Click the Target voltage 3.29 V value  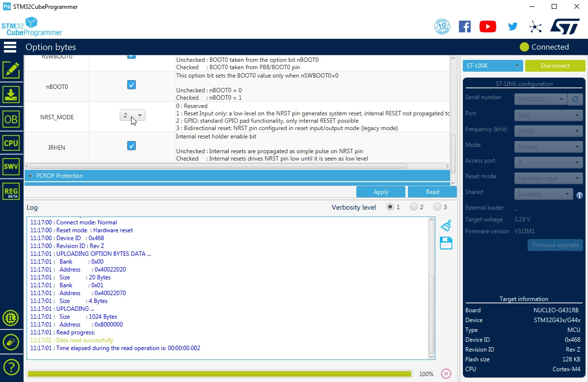click(522, 219)
